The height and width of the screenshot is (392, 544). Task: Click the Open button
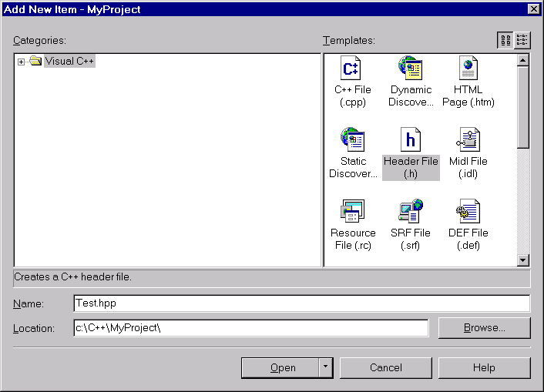click(283, 367)
